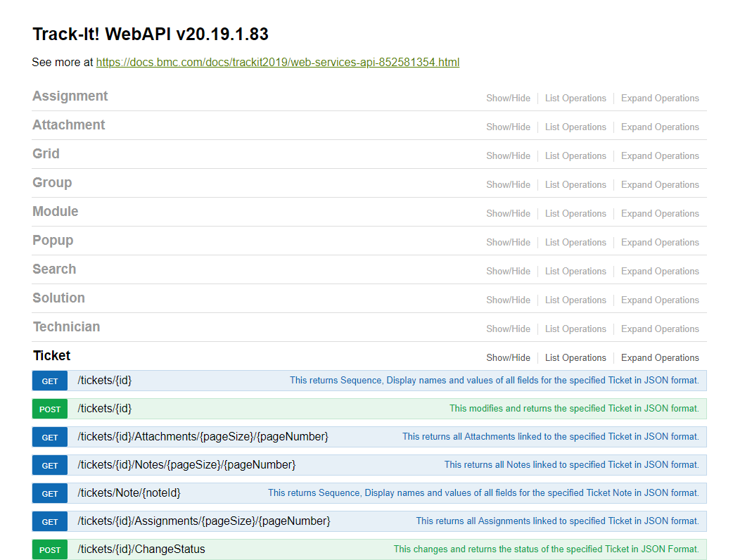The height and width of the screenshot is (560, 733).
Task: Click the GET badge for /tickets/{id}
Action: pos(50,381)
